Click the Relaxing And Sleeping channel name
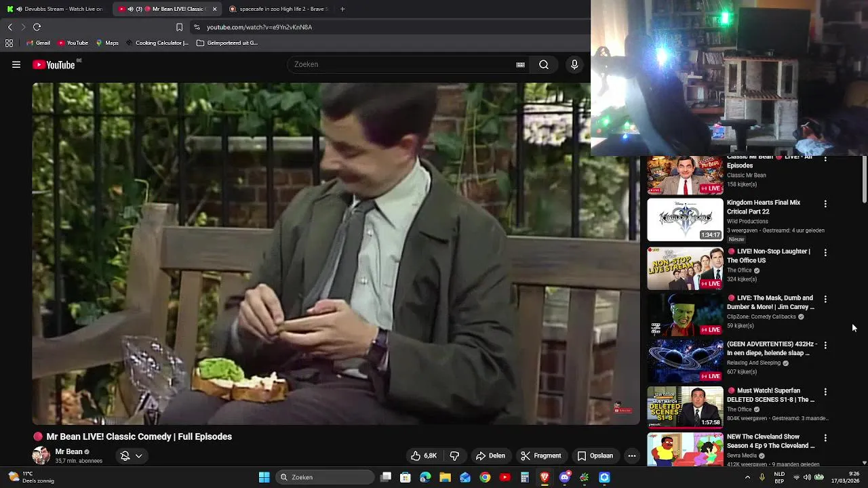The image size is (868, 488). click(753, 363)
